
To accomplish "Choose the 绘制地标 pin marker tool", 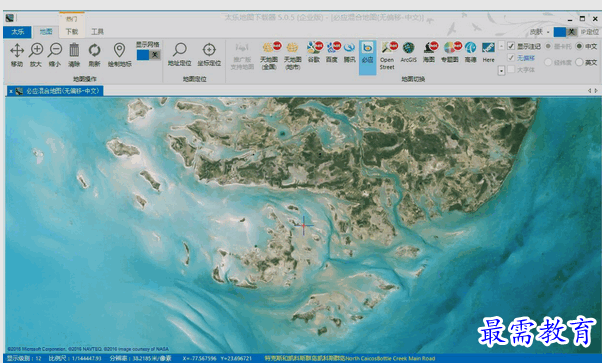I will click(119, 55).
